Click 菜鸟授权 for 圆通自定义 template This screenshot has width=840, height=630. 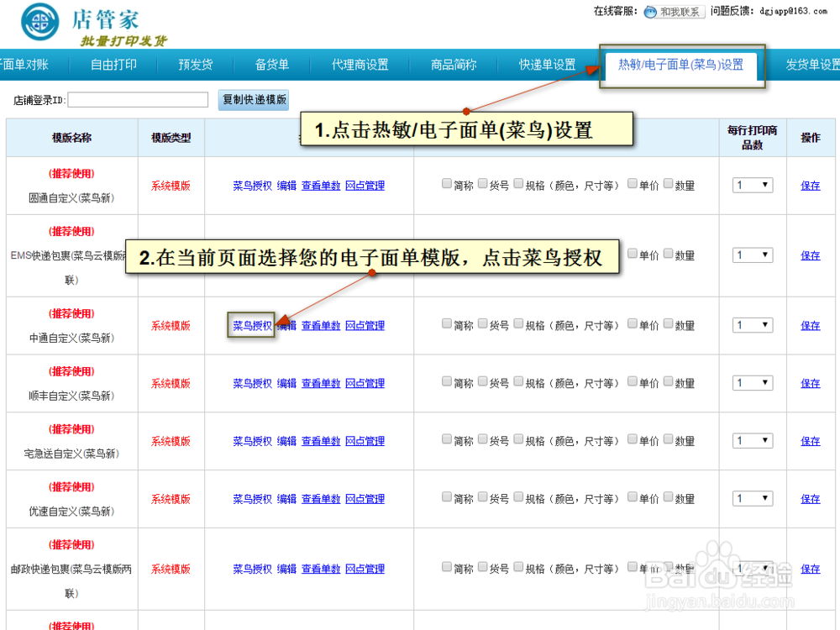tap(252, 186)
